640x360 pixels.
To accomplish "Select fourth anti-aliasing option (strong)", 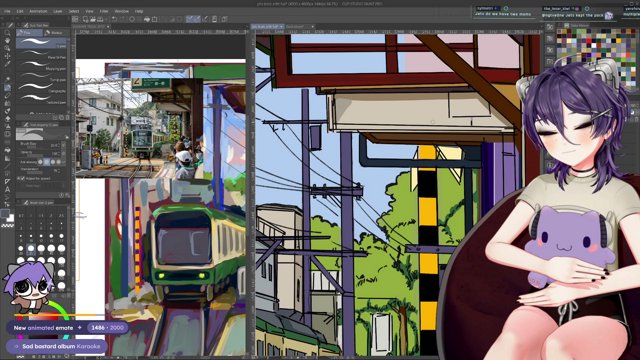I will click(58, 162).
